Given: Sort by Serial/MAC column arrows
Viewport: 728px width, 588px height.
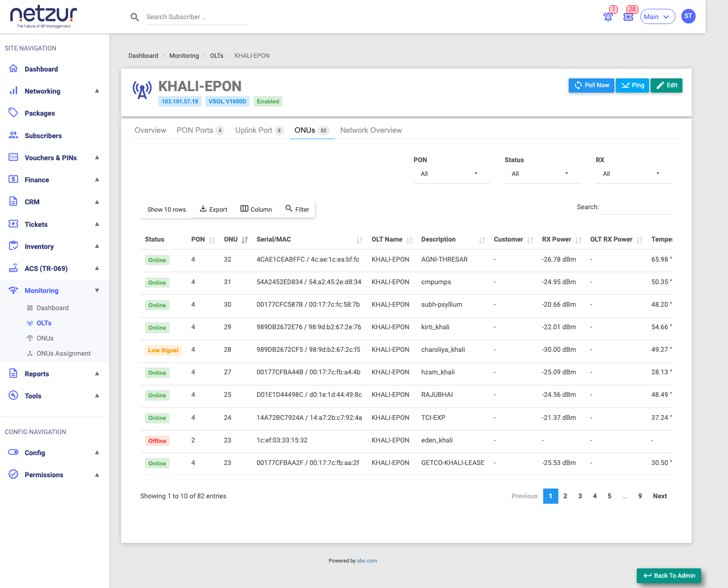Looking at the screenshot, I should click(x=360, y=240).
